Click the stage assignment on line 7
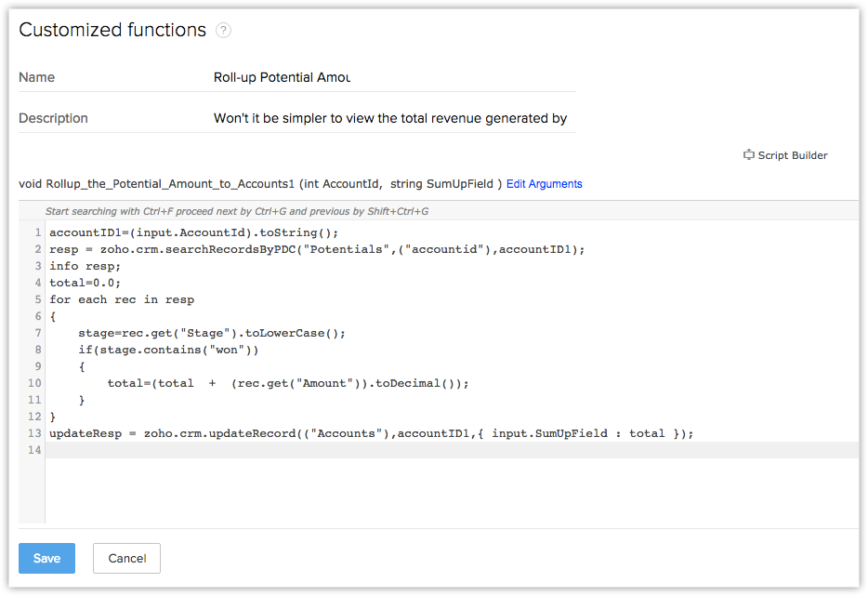 point(214,333)
